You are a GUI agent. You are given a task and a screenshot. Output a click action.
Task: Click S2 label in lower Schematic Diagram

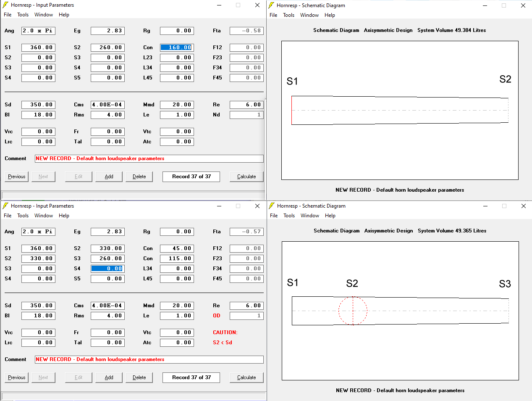click(x=352, y=283)
